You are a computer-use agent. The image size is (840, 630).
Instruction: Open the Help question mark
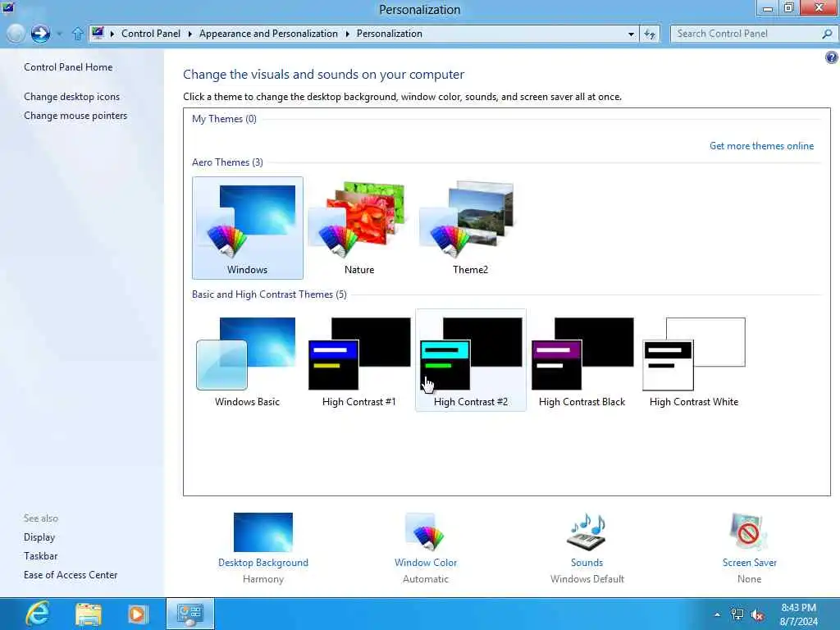tap(832, 57)
